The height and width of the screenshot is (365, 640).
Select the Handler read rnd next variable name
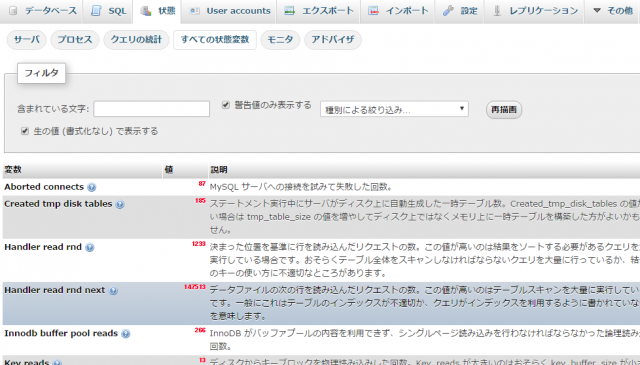tap(55, 290)
